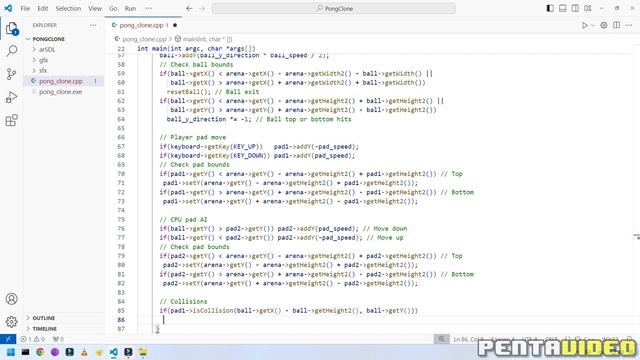Open the Windows Start button

pos(11,352)
